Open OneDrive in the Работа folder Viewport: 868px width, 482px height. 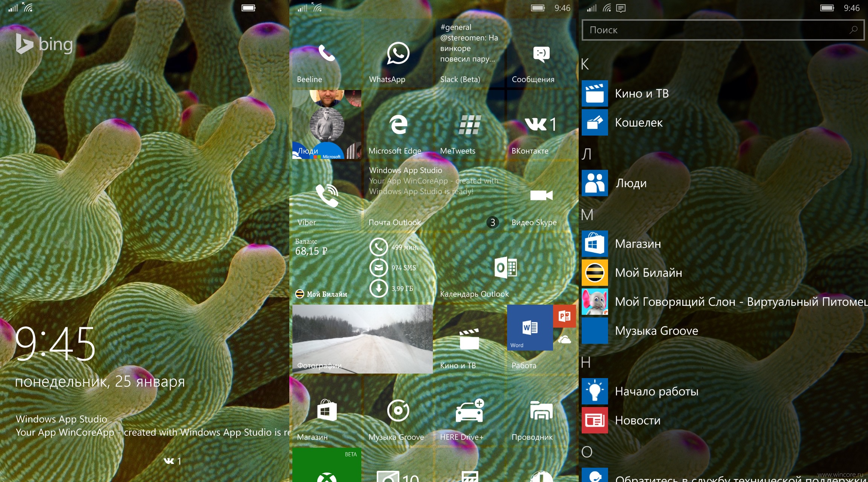click(564, 340)
